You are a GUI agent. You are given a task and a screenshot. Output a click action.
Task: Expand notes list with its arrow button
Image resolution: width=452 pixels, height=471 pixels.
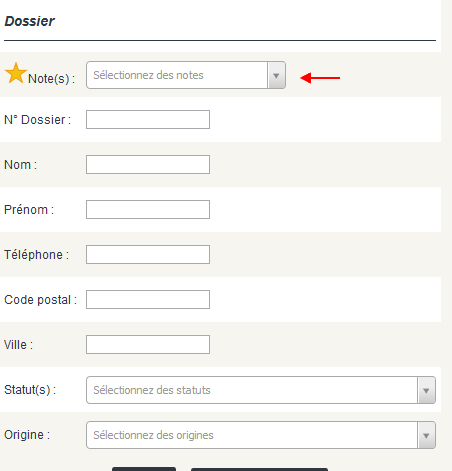tap(276, 75)
